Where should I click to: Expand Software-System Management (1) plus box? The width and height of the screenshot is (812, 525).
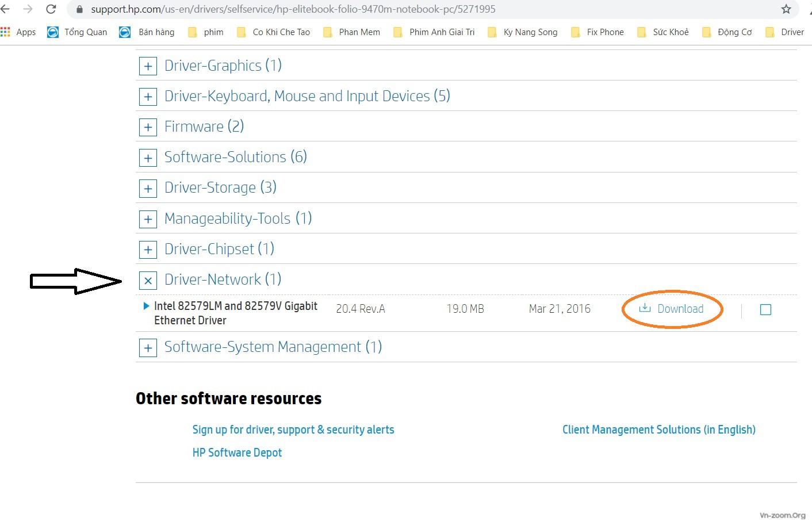148,347
